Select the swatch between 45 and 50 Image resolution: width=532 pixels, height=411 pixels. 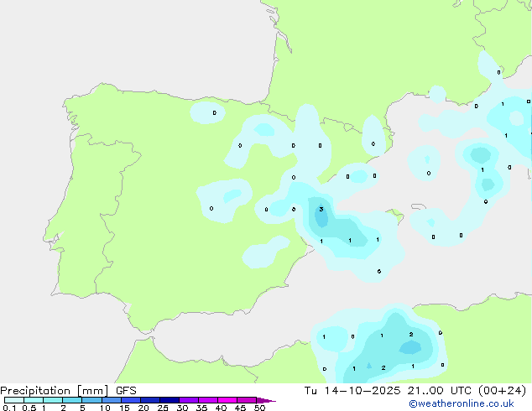click(x=247, y=400)
